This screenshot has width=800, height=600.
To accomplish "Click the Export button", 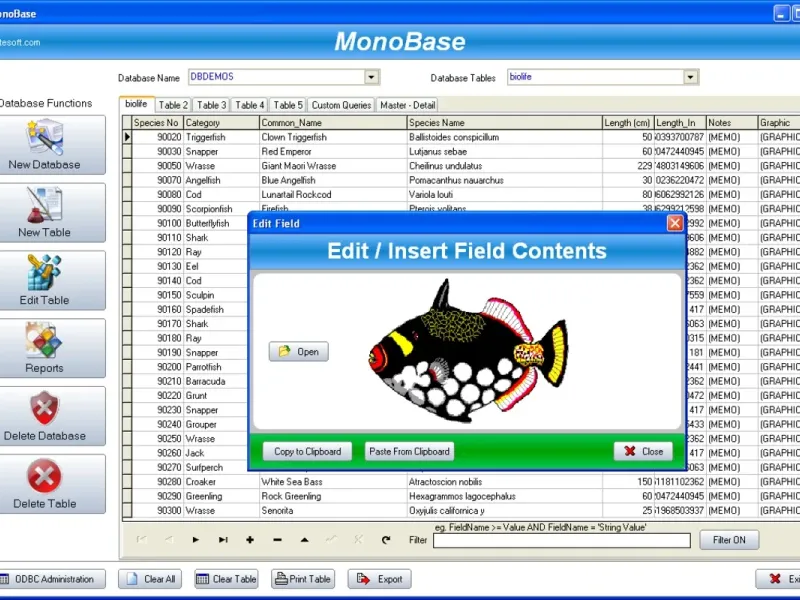I will click(380, 579).
